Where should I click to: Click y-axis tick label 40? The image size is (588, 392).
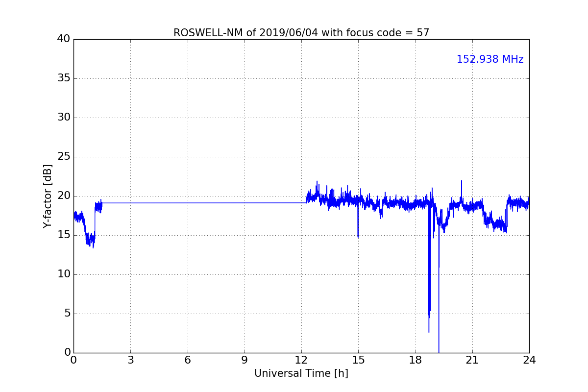tap(64, 39)
